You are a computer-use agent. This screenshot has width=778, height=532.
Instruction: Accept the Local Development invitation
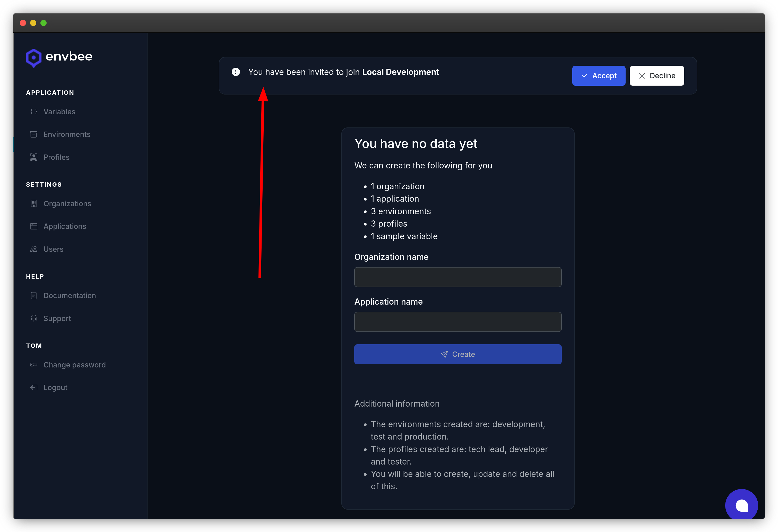(x=599, y=76)
